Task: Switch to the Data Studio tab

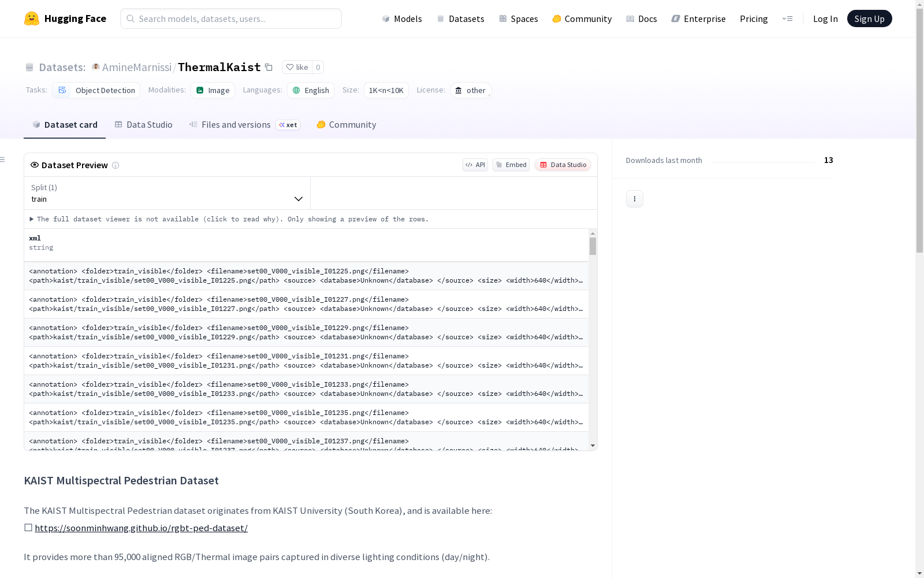Action: 143,125
